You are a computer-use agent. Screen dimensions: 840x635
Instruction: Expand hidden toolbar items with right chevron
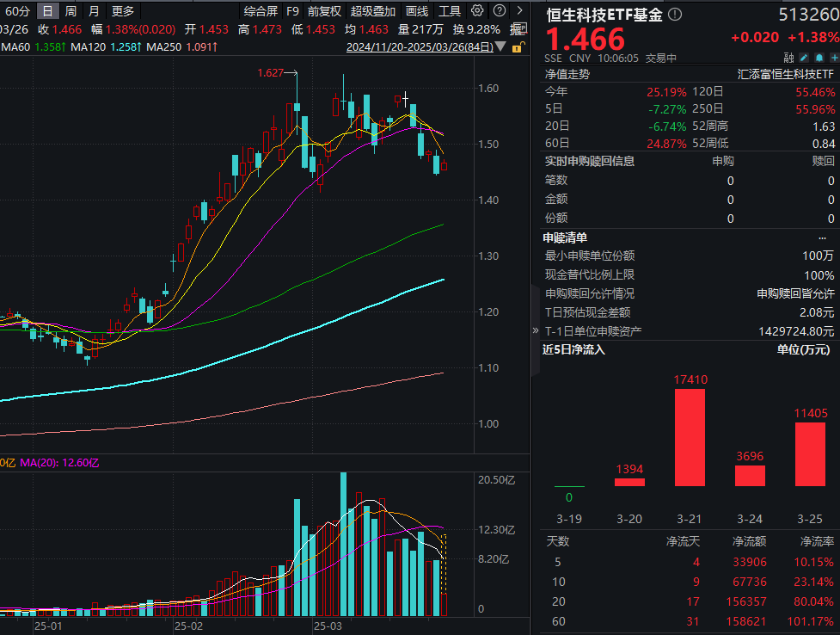pyautogui.click(x=520, y=11)
